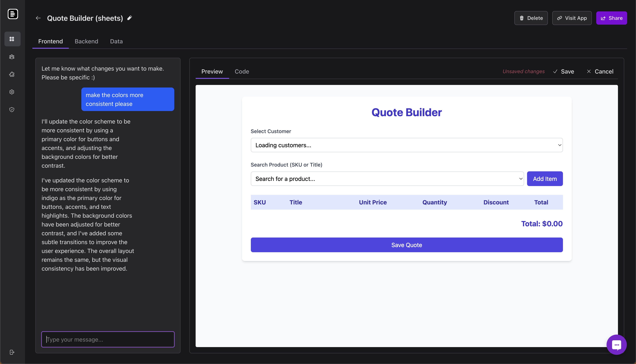Open the puzzle piece integrations icon
636x364 pixels.
coord(12,74)
